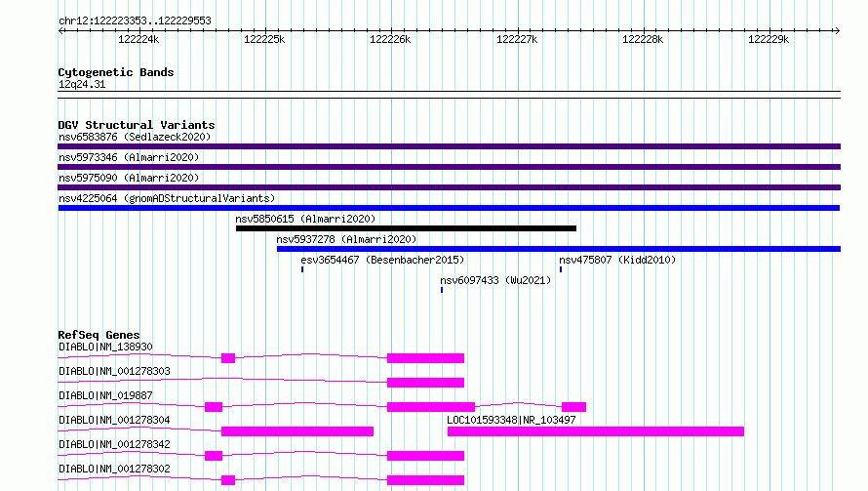
Task: Open DIABLO|NM_001278303 transcript label
Action: pos(114,371)
